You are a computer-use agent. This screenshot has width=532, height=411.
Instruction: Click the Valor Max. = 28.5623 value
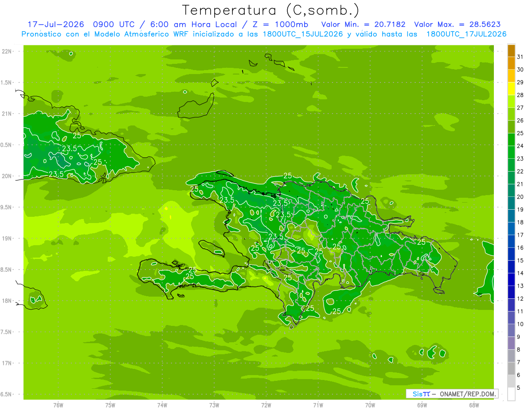(457, 24)
